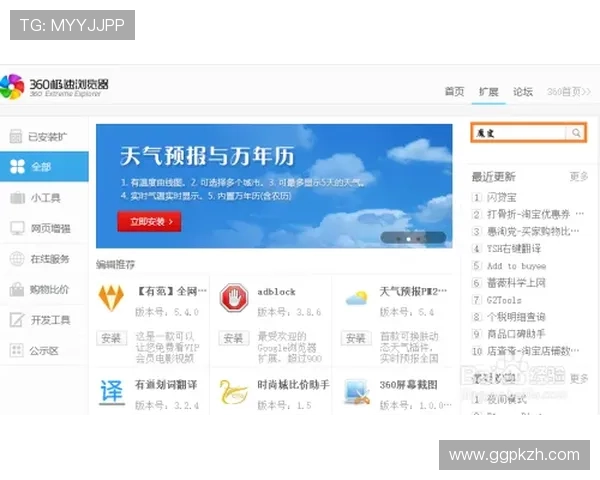The image size is (600, 480).
Task: Open YSH右键翻译 list item
Action: click(x=514, y=248)
